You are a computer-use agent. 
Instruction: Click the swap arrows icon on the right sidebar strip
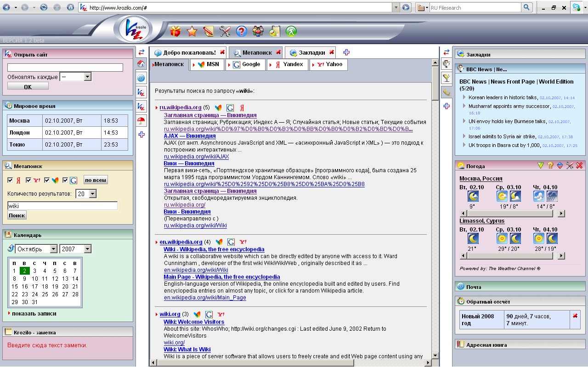pos(446,52)
